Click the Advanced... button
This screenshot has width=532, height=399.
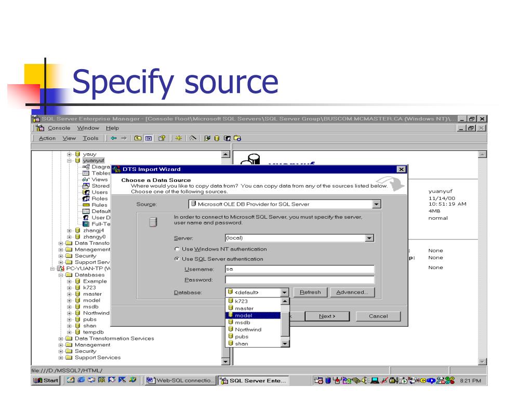click(x=353, y=292)
